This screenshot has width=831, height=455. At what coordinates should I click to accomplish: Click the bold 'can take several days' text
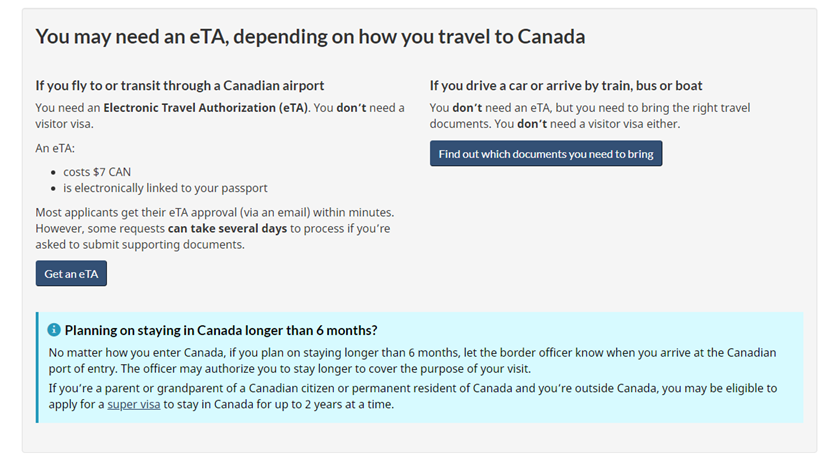227,229
